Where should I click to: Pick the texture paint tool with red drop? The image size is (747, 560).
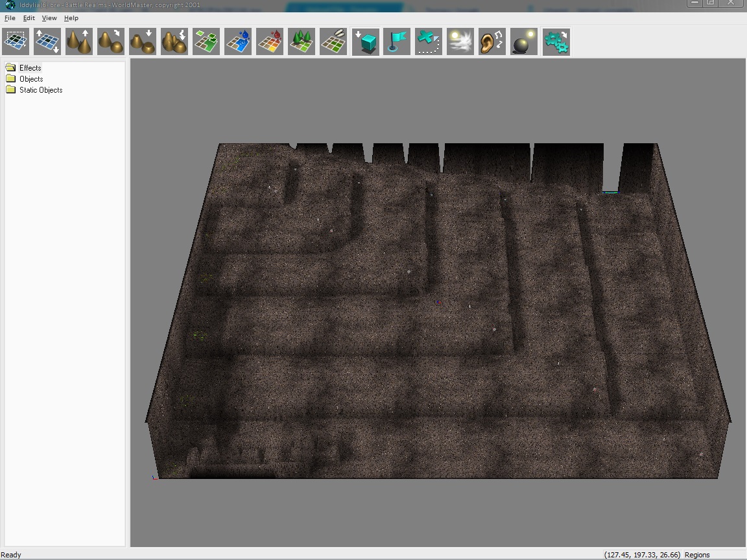[270, 41]
